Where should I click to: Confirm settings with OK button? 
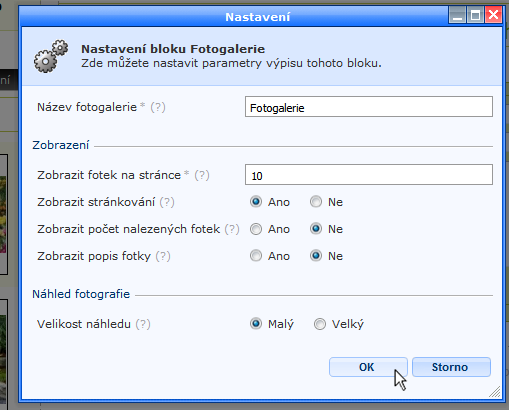point(368,367)
